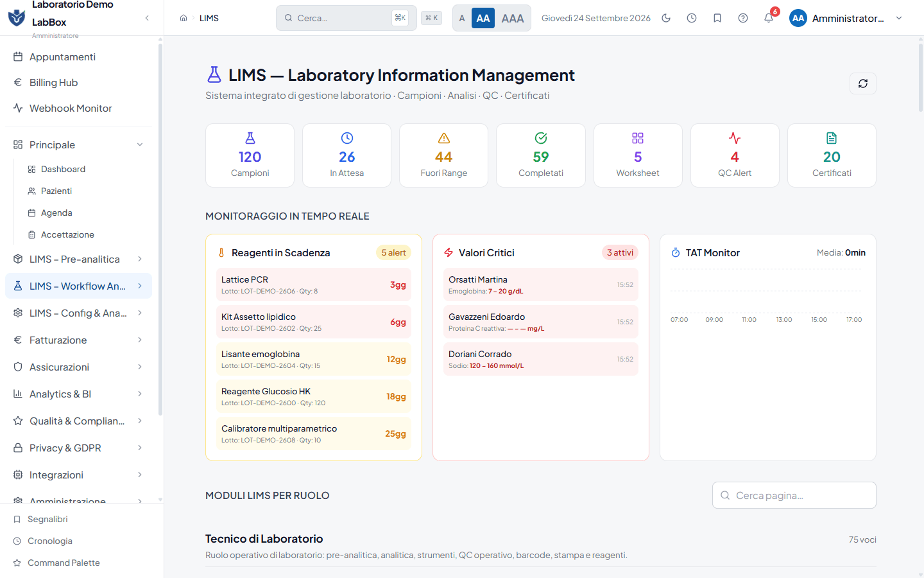Open bookmarks icon in top bar
Image resolution: width=924 pixels, height=578 pixels.
pyautogui.click(x=717, y=18)
